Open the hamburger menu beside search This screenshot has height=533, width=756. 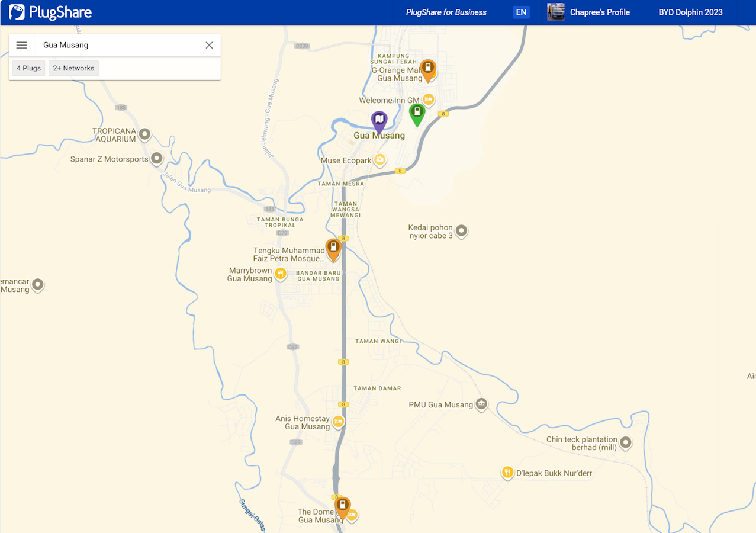(21, 45)
